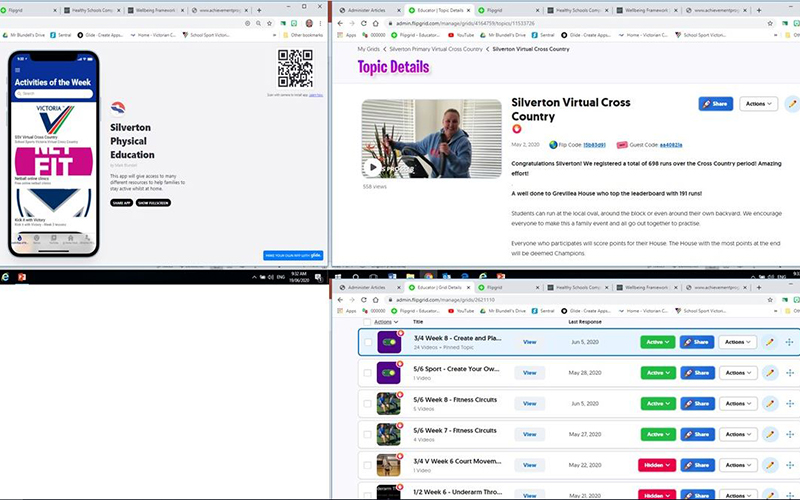Reload the page in the Topic Details window
Screen dimensions: 800x500
coord(363,23)
